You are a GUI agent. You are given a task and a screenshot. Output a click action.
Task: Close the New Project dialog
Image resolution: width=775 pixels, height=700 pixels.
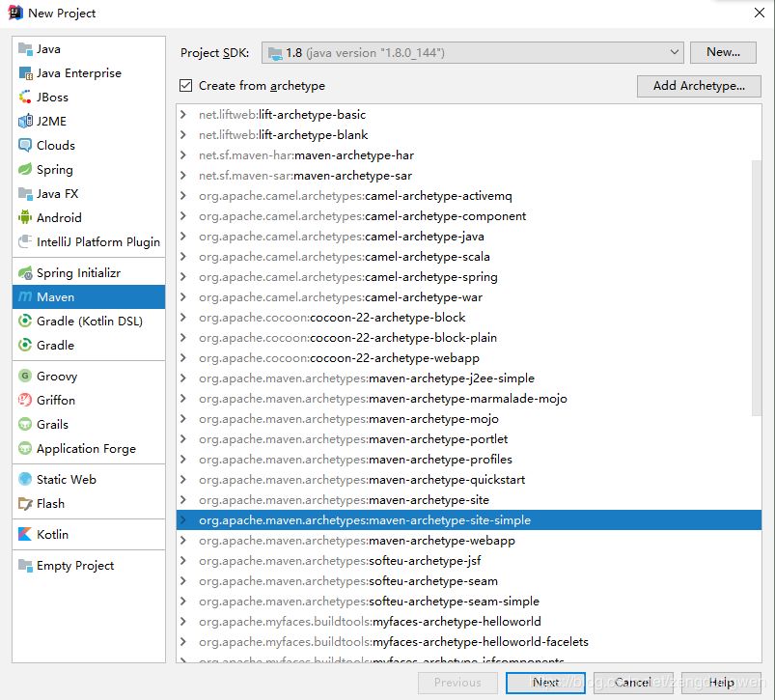[x=760, y=13]
